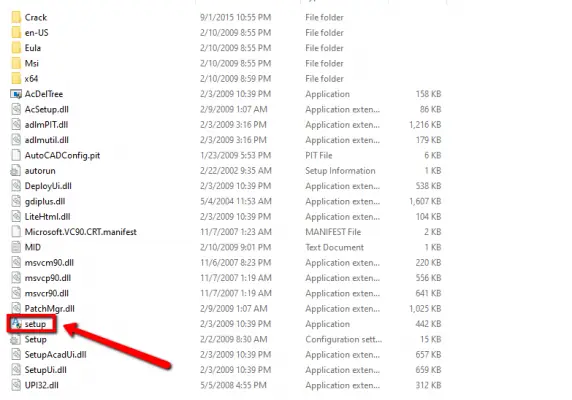Select the LiteHtml.dll file entry

[x=226, y=217]
